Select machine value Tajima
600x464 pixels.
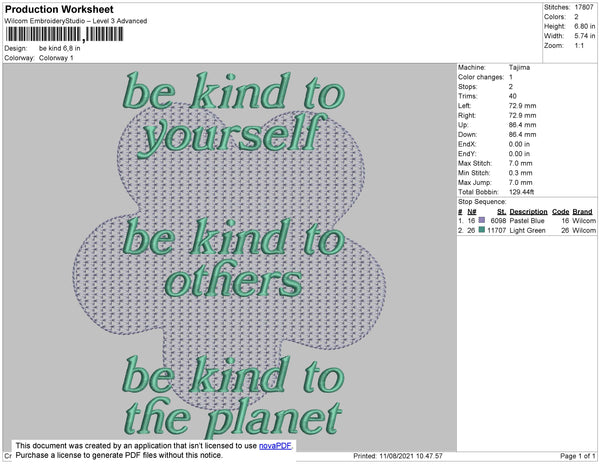519,67
